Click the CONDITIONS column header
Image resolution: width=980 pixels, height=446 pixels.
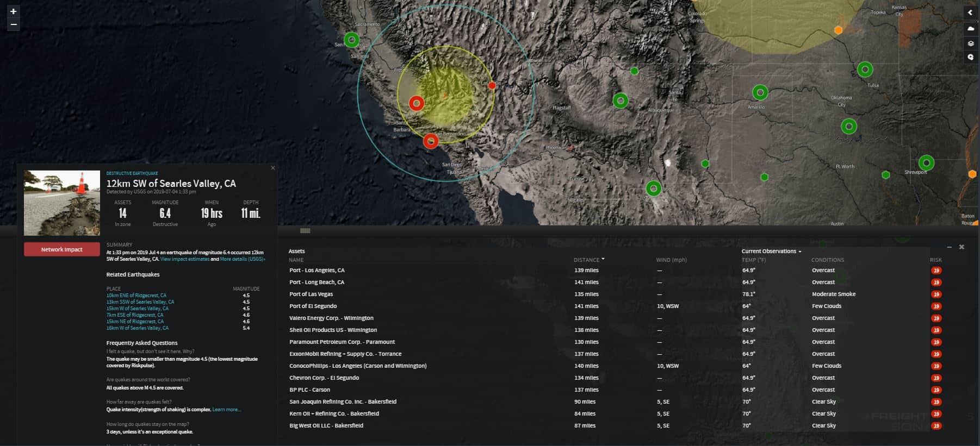click(828, 260)
